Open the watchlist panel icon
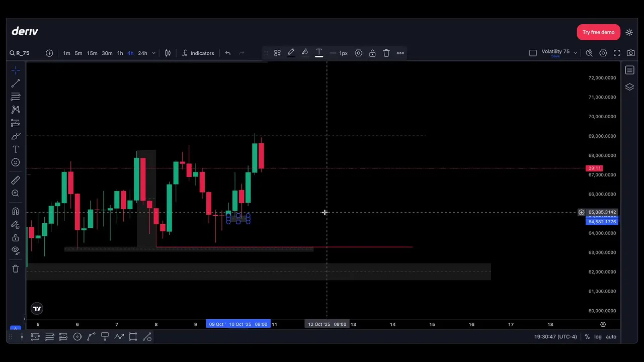 click(x=630, y=70)
